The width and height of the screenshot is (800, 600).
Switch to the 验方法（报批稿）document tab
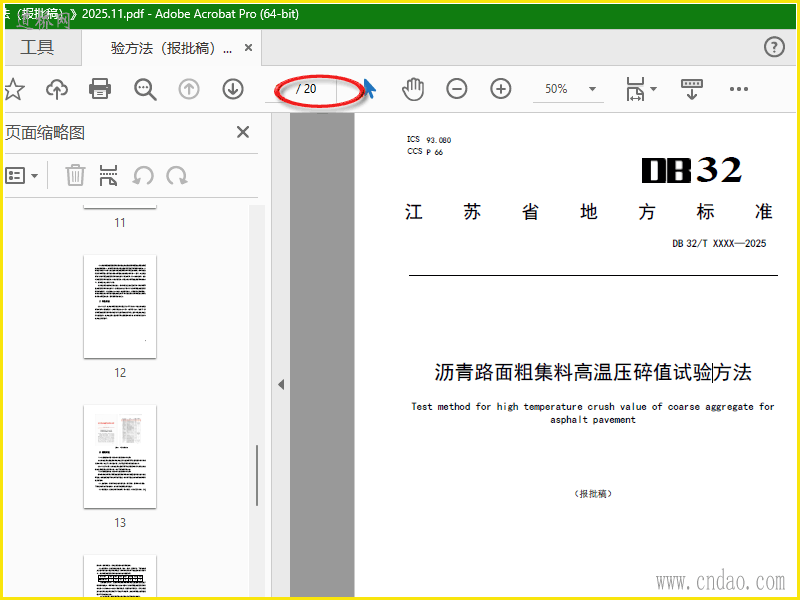171,48
